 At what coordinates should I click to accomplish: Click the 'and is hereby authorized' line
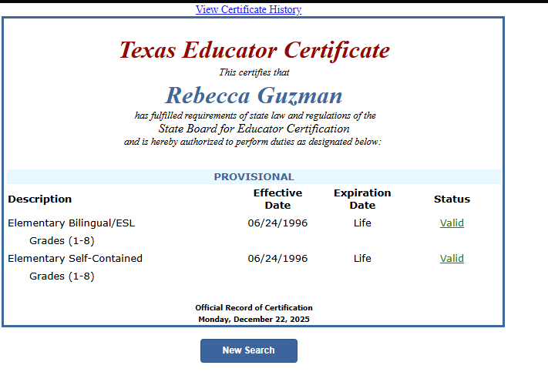[x=252, y=142]
